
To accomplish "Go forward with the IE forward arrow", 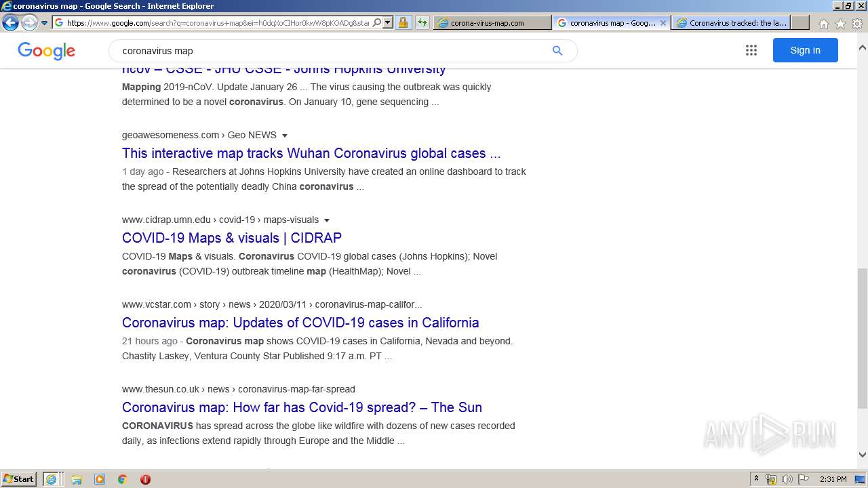I will 29,22.
